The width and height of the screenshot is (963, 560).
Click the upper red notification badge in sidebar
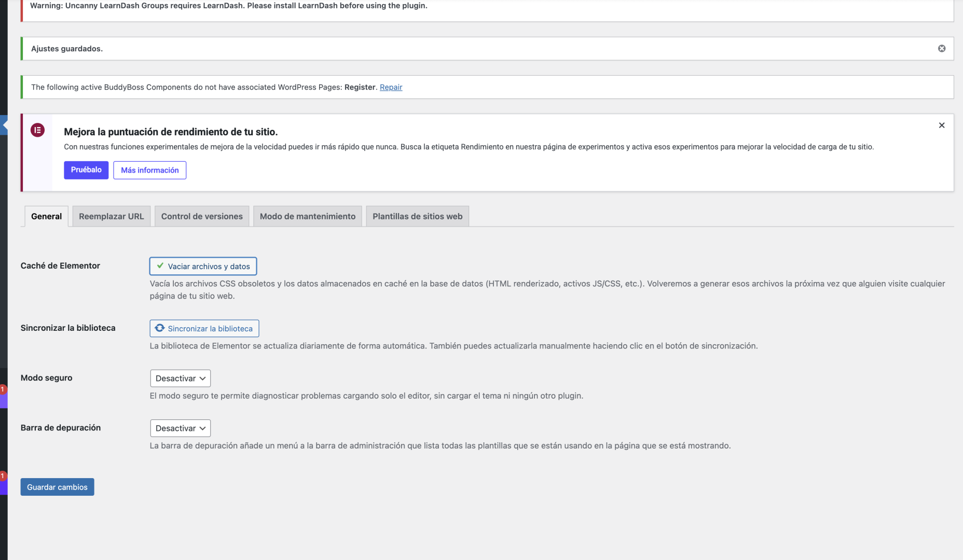(x=3, y=389)
